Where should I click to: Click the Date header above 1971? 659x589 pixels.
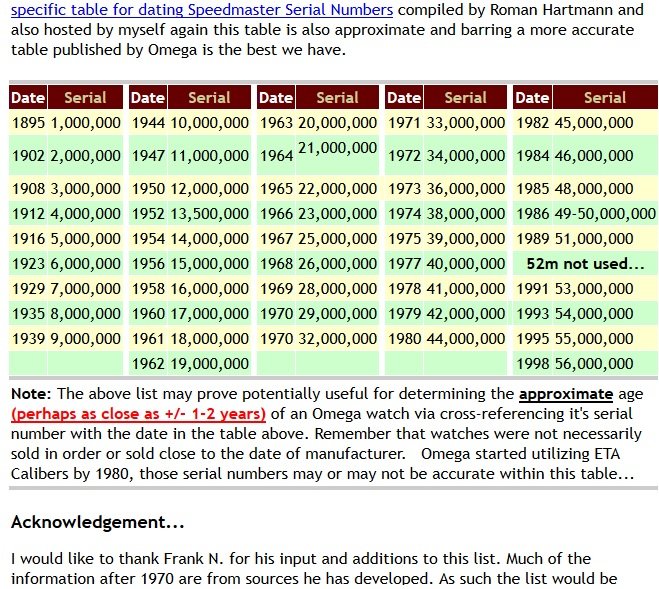click(404, 98)
